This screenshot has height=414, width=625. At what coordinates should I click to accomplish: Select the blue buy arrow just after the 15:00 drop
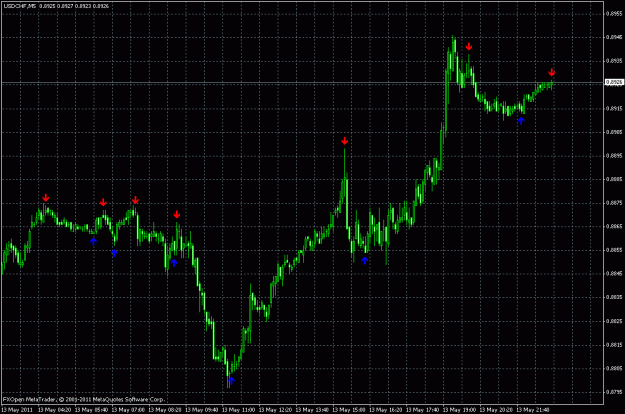365,260
